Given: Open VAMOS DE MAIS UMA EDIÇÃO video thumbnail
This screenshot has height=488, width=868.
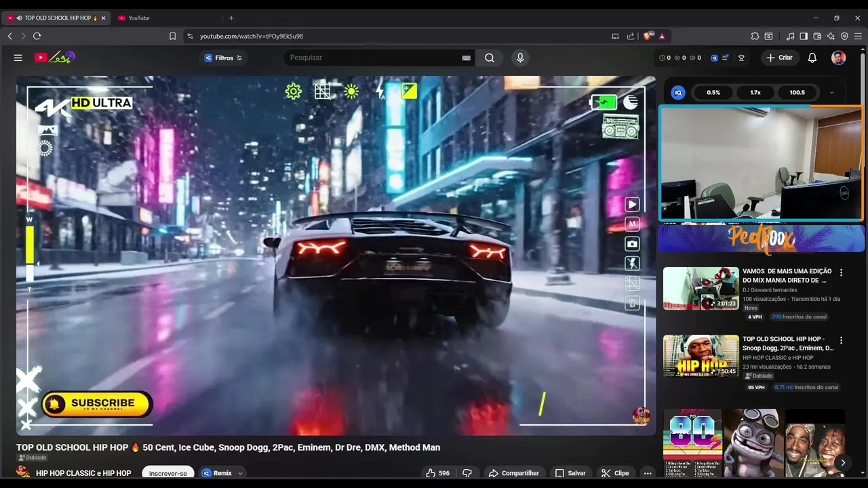Looking at the screenshot, I should pyautogui.click(x=701, y=288).
